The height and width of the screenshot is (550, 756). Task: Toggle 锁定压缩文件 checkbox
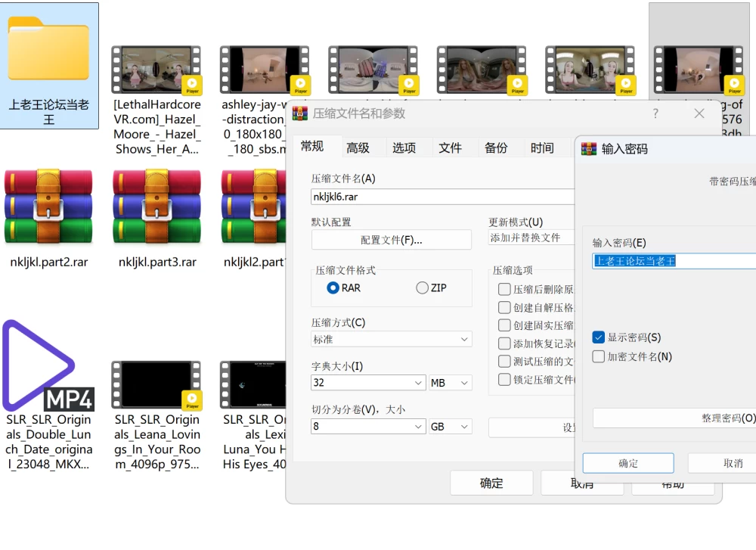tap(504, 379)
